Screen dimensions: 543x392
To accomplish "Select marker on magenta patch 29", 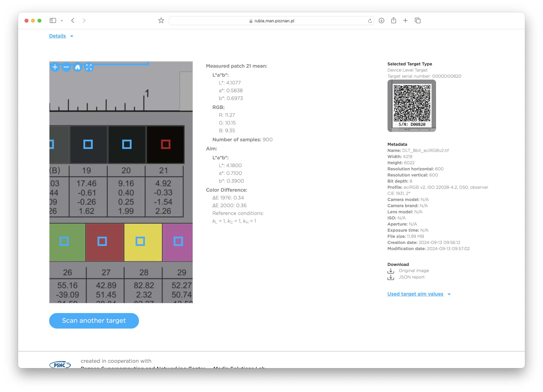I will click(x=178, y=241).
